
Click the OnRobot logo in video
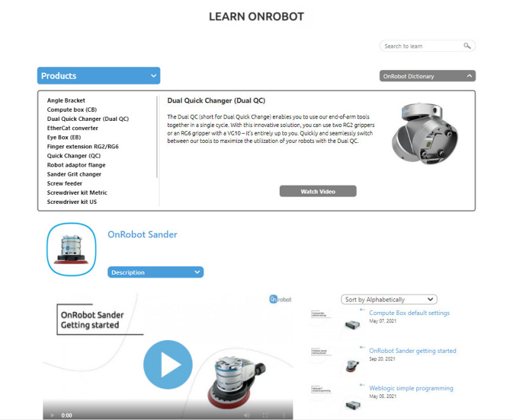[x=280, y=299]
